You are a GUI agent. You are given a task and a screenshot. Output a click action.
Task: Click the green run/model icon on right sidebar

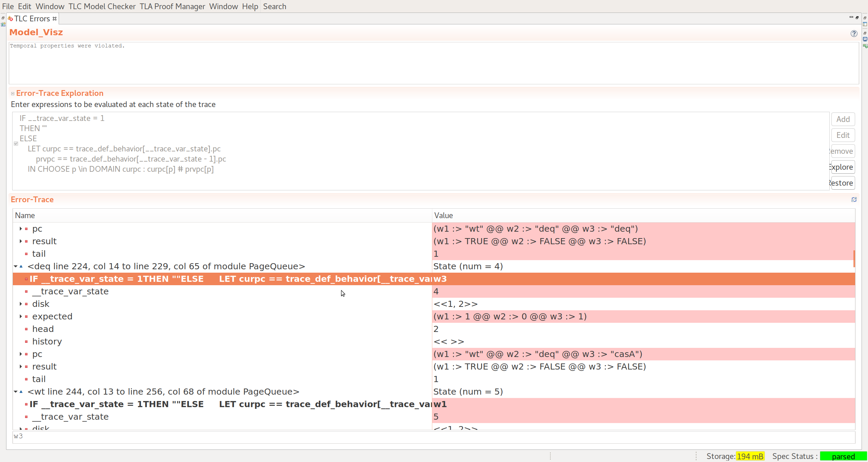click(865, 46)
